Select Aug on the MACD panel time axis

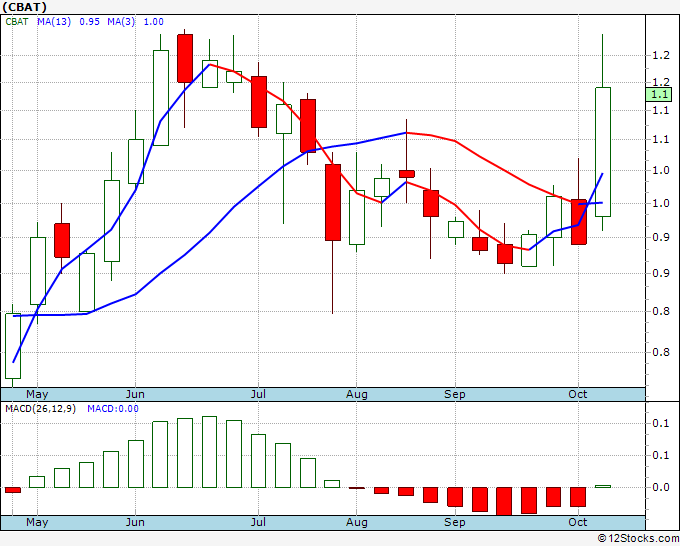356,522
